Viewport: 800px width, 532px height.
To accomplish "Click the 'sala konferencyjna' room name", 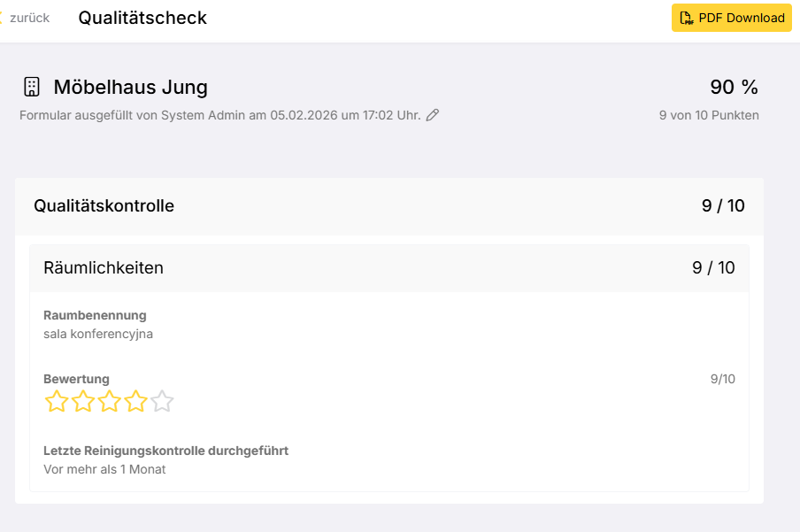I will (x=98, y=334).
